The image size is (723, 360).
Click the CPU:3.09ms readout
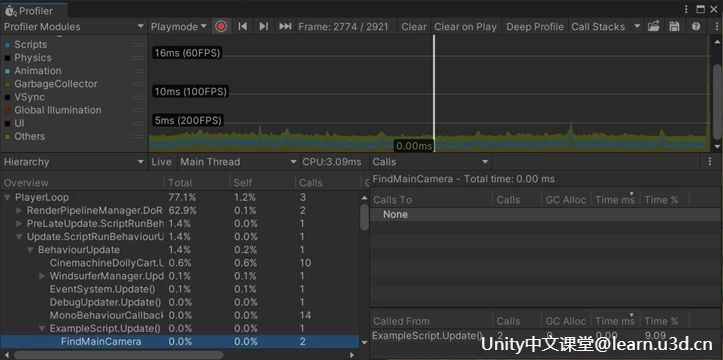(x=332, y=162)
